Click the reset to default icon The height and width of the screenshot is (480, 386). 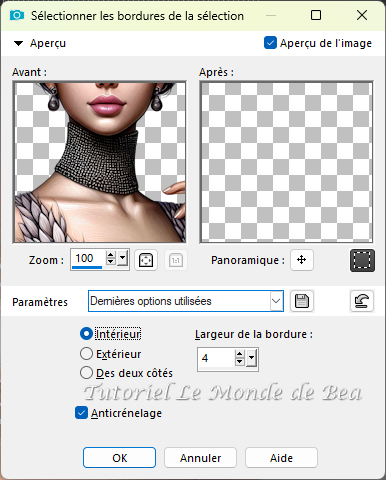[x=362, y=301]
